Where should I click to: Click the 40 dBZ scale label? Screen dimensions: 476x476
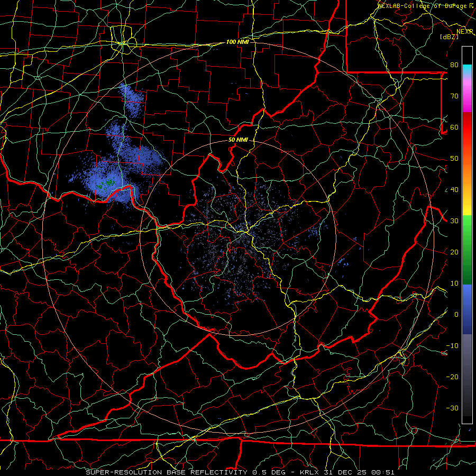[x=454, y=190]
